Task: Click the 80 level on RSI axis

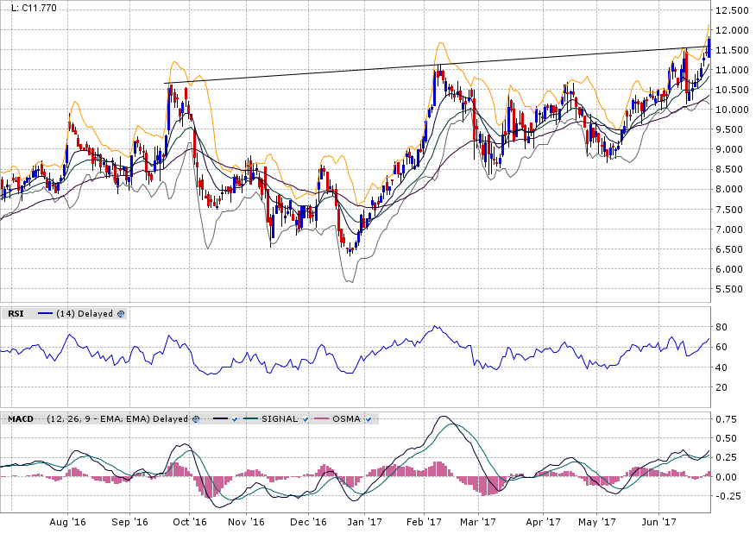Action: point(721,327)
